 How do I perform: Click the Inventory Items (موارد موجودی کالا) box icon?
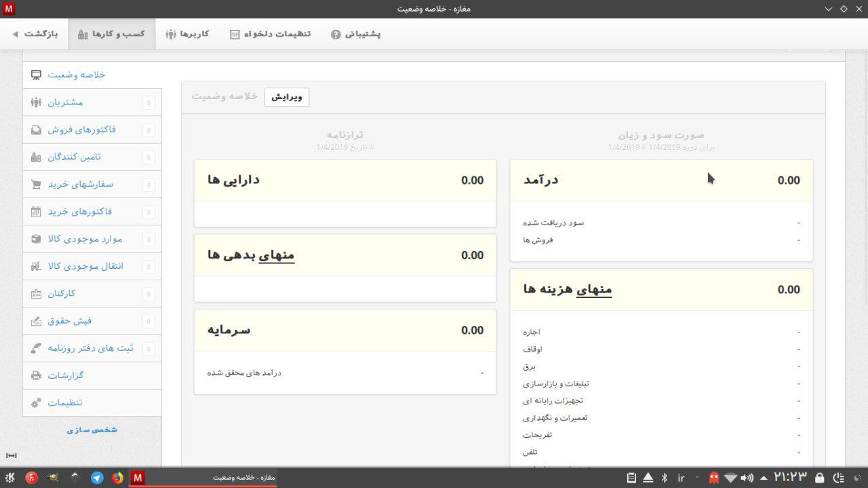[37, 239]
